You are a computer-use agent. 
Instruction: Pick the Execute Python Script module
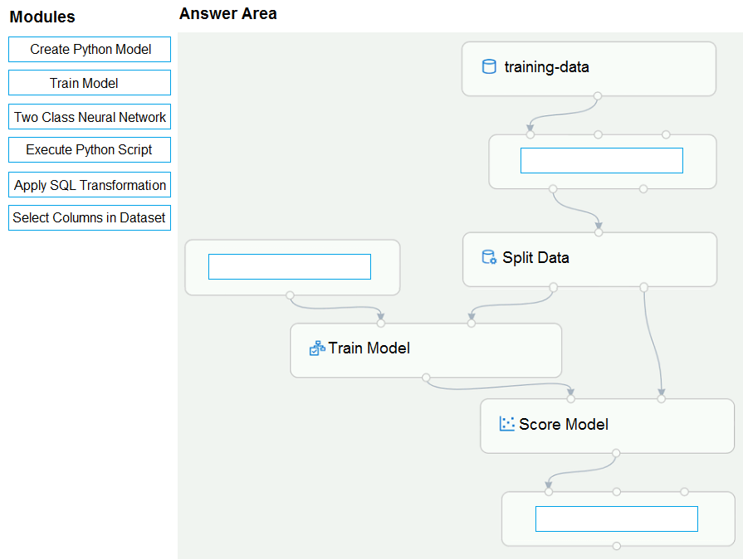tap(90, 149)
